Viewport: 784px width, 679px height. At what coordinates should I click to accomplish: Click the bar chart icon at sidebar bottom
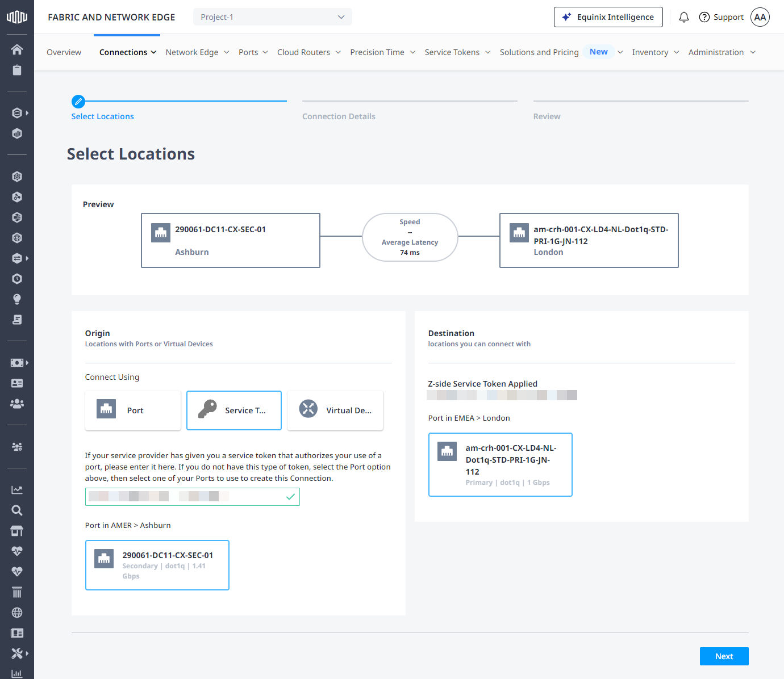[17, 674]
